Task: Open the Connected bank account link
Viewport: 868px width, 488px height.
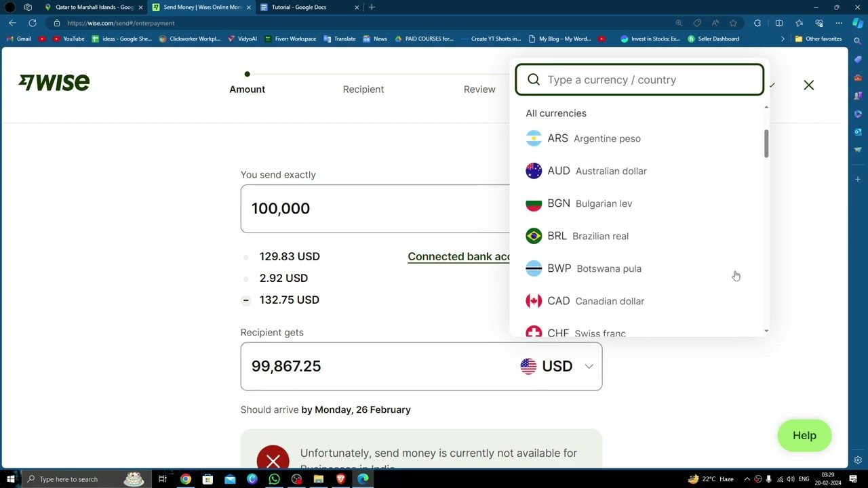Action: (458, 256)
